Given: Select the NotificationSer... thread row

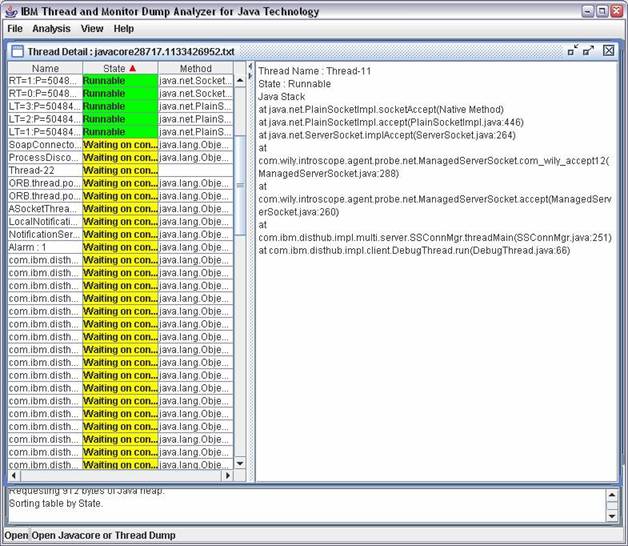Looking at the screenshot, I should (x=121, y=234).
